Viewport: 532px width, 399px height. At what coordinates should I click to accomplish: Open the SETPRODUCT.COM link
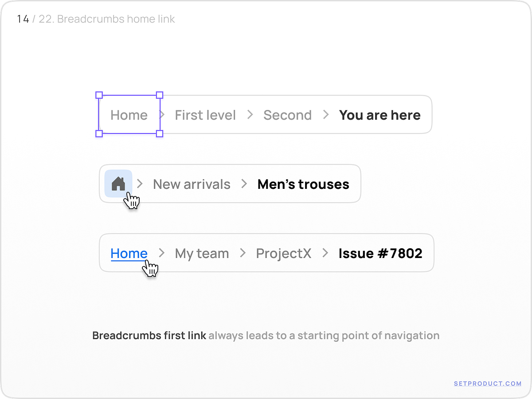[487, 383]
